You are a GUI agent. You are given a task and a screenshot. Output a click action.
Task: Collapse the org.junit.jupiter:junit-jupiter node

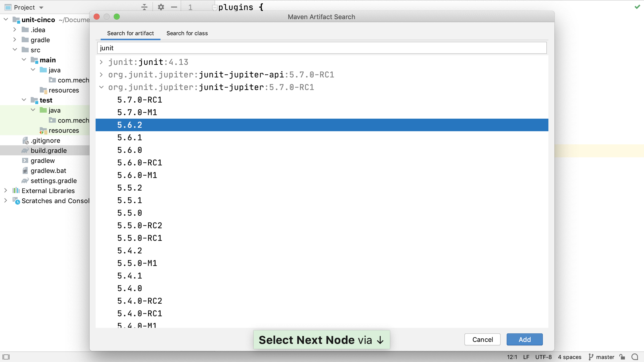point(101,87)
